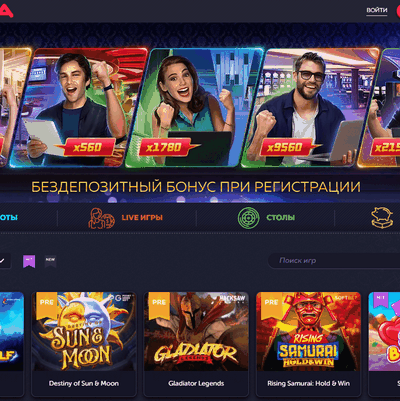Open the Rising Samurai Hold & Win thumbnail
Viewport: 400px width, 401px height.
pyautogui.click(x=308, y=332)
